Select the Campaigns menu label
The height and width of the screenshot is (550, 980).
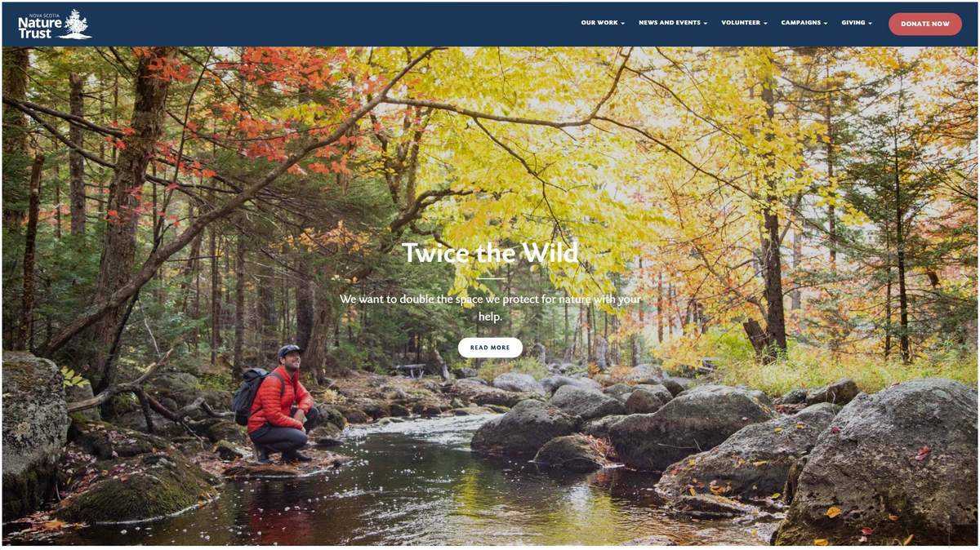[801, 23]
